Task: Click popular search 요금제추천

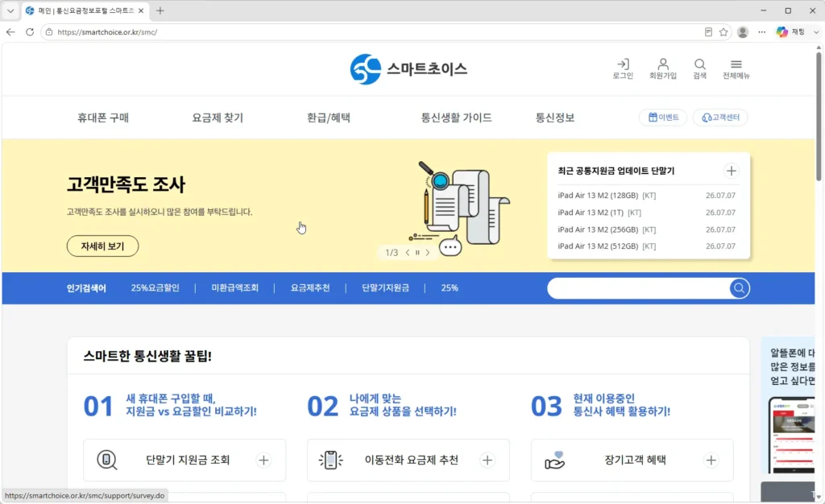Action: (x=310, y=288)
